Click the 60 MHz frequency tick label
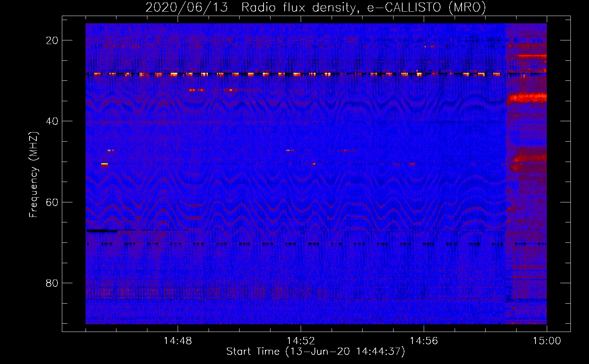 tap(52, 202)
